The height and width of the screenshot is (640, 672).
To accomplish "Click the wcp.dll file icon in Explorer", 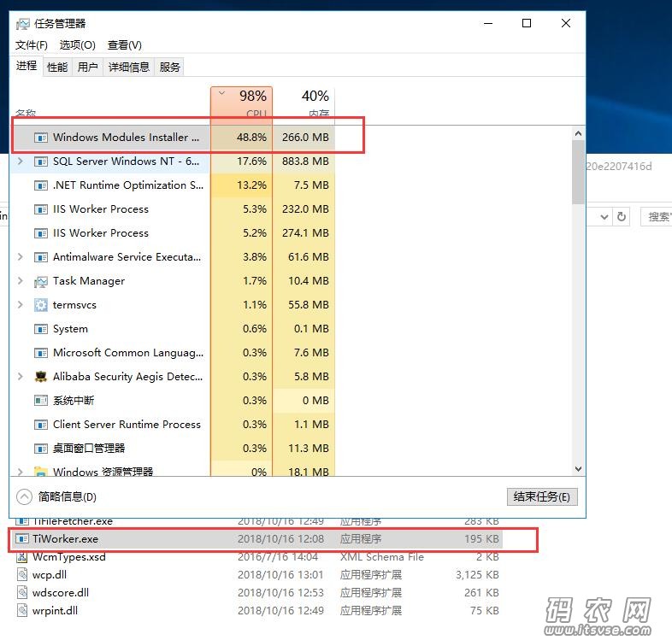I will (x=22, y=575).
